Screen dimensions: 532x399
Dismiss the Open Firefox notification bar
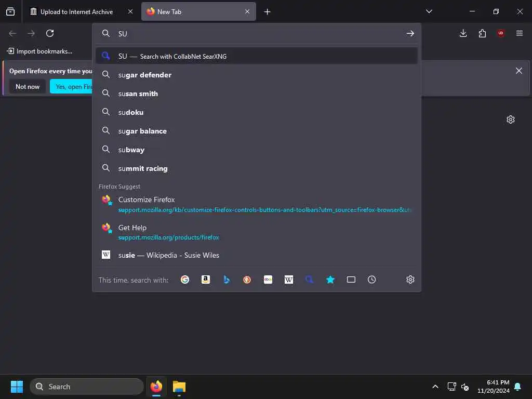[x=519, y=71]
